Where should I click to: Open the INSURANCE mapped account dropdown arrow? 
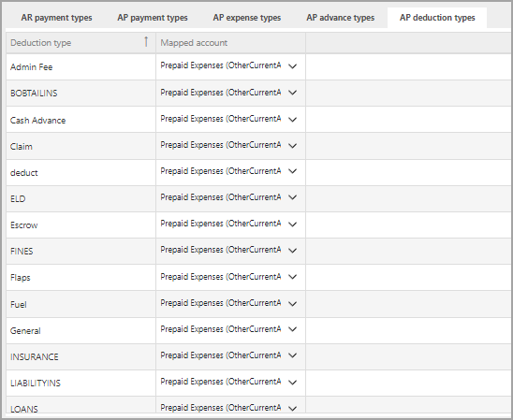click(292, 355)
